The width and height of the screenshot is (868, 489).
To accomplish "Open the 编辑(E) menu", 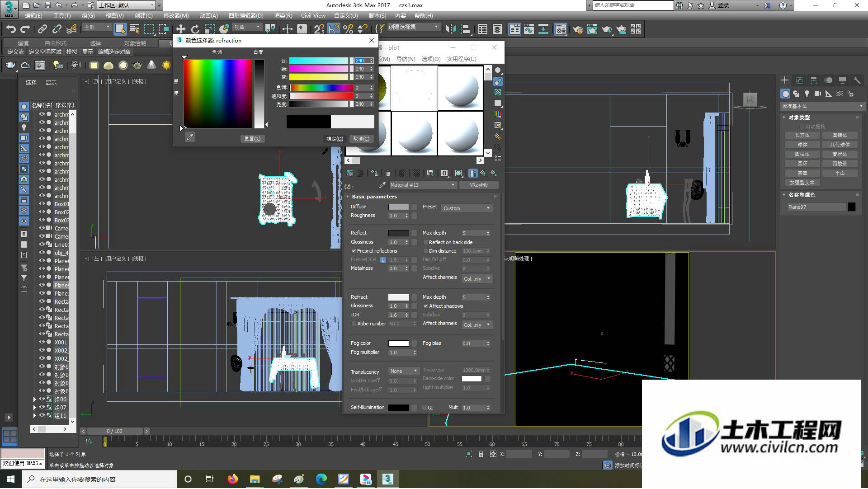I will click(33, 16).
